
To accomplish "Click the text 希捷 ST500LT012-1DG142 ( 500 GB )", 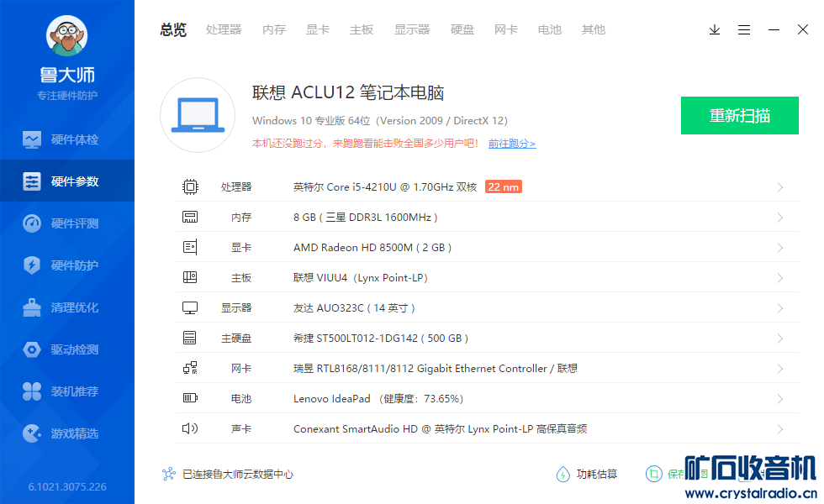I will [x=381, y=338].
